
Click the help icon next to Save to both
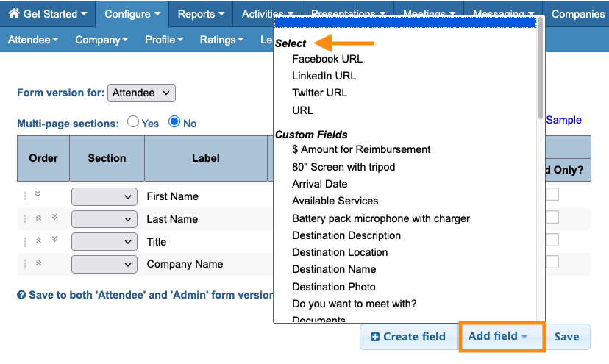pyautogui.click(x=21, y=295)
